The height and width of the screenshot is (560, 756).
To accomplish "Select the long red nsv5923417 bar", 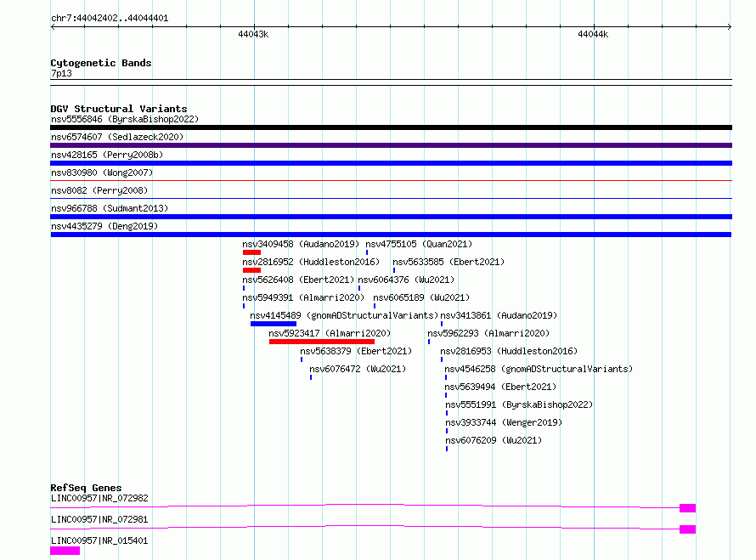I will (x=322, y=342).
